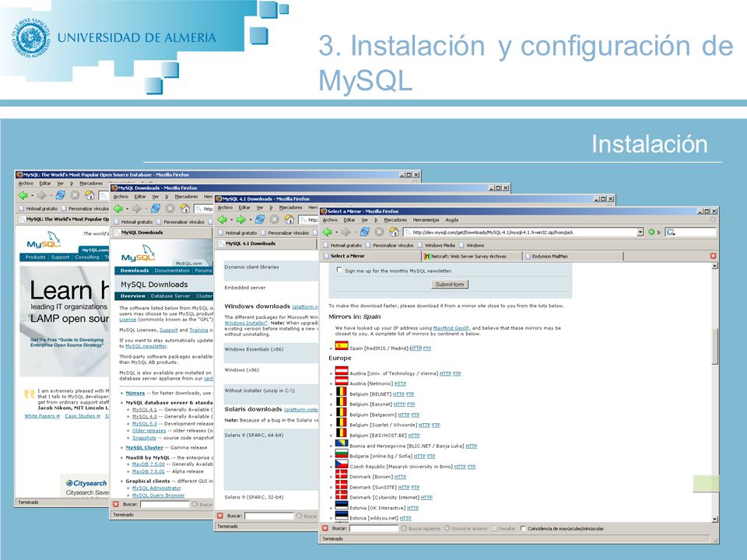Open Archivo menu in Select a Mirror window

330,220
